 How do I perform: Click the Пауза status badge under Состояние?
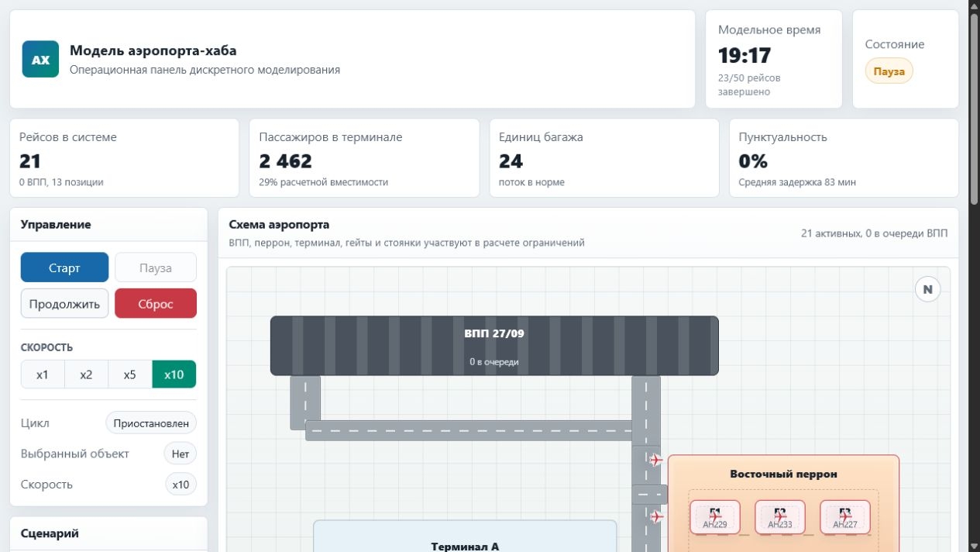pyautogui.click(x=889, y=71)
